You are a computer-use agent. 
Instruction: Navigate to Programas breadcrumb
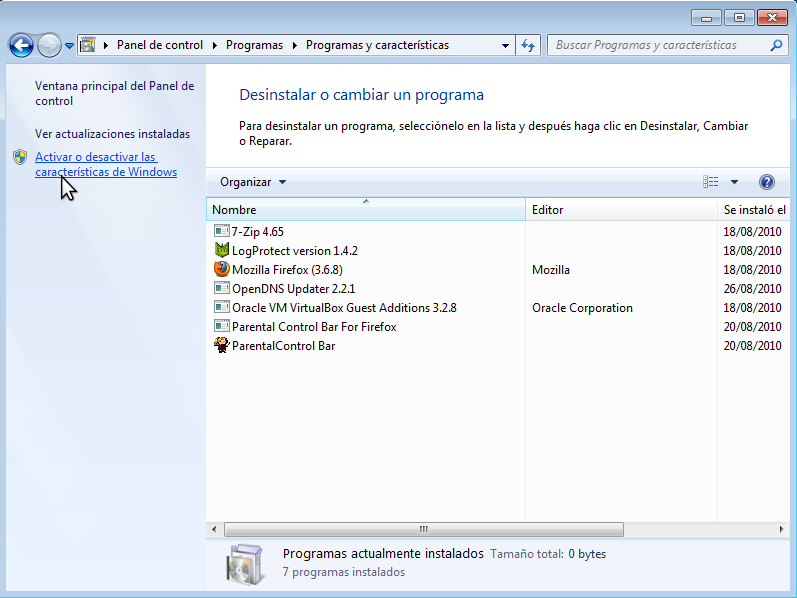[x=254, y=45]
